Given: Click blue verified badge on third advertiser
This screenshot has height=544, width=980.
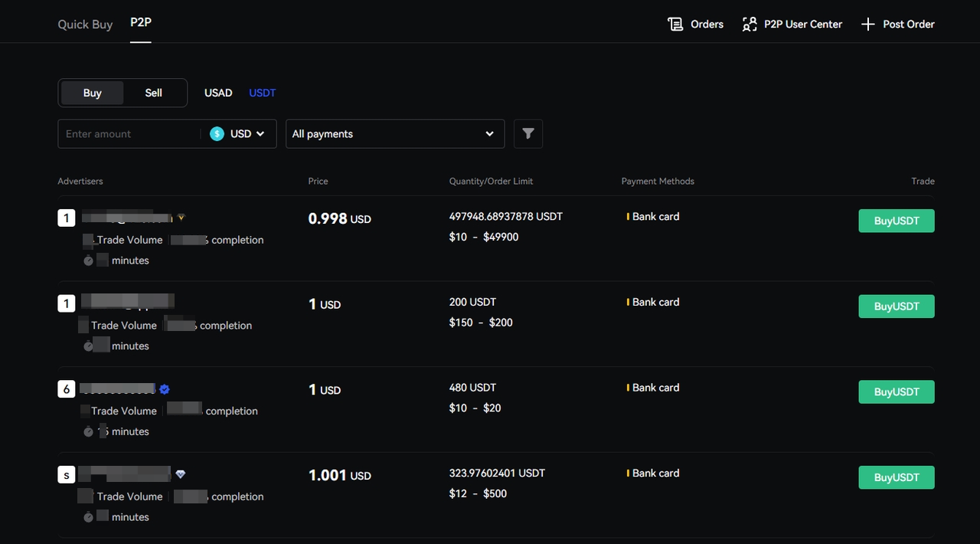Looking at the screenshot, I should (x=165, y=389).
